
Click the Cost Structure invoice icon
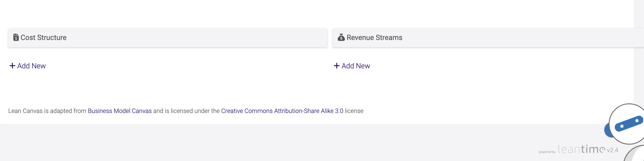pos(16,37)
